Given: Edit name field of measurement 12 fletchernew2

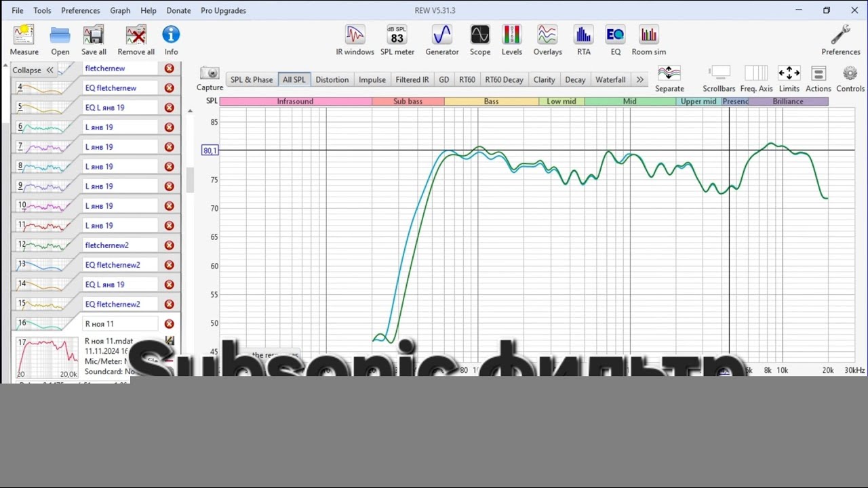Looking at the screenshot, I should click(120, 245).
